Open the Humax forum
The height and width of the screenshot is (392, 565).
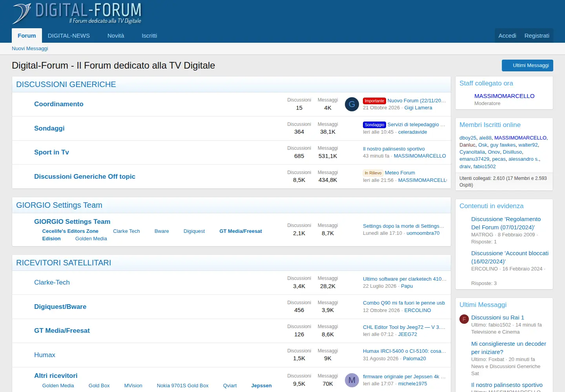tap(45, 355)
